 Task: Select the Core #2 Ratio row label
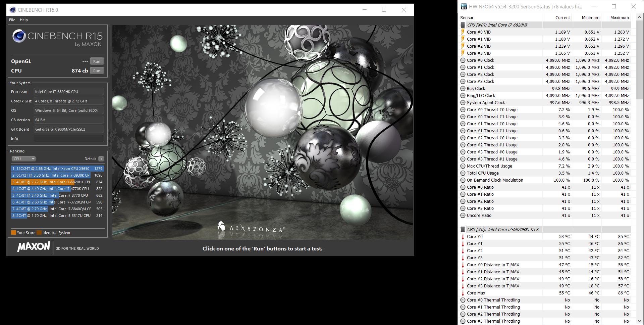480,201
